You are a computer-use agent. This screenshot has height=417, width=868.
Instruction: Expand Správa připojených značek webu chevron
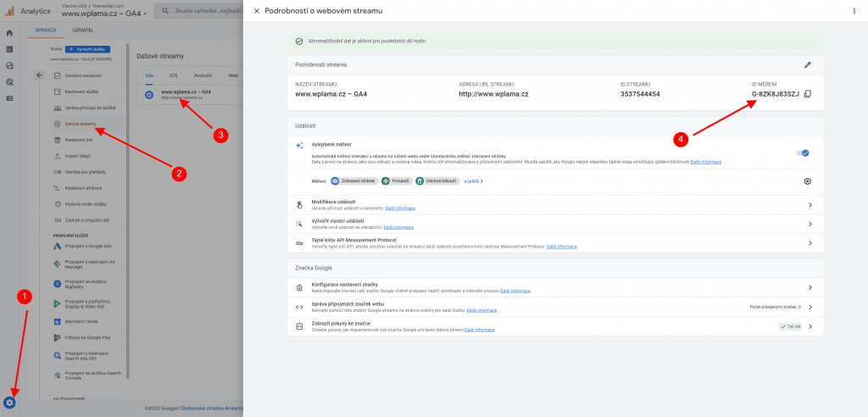(810, 307)
